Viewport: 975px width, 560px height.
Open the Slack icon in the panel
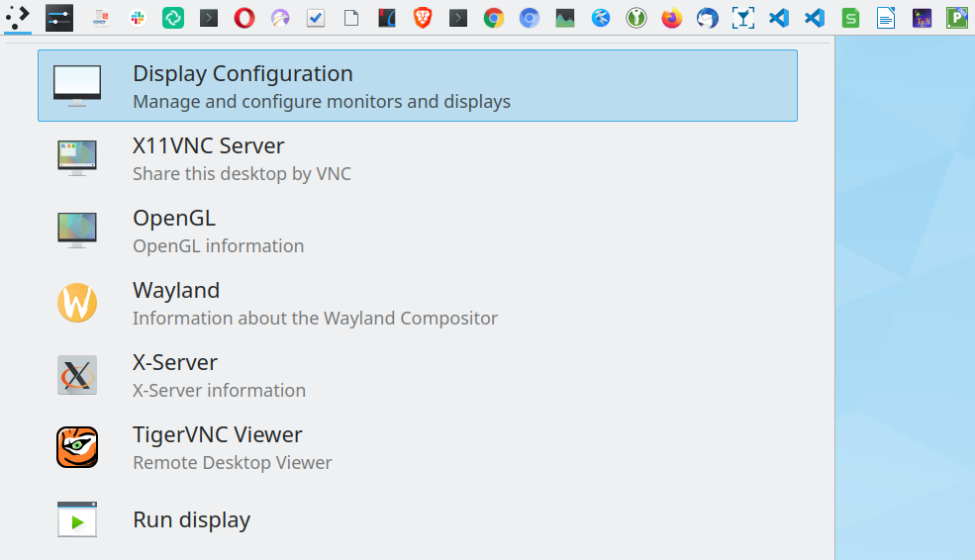click(138, 18)
